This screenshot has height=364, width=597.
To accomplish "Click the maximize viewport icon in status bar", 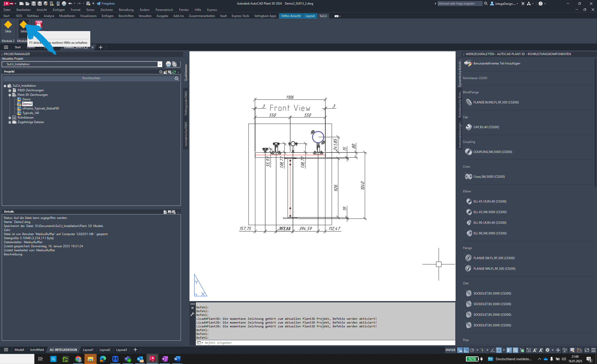I will point(528,350).
